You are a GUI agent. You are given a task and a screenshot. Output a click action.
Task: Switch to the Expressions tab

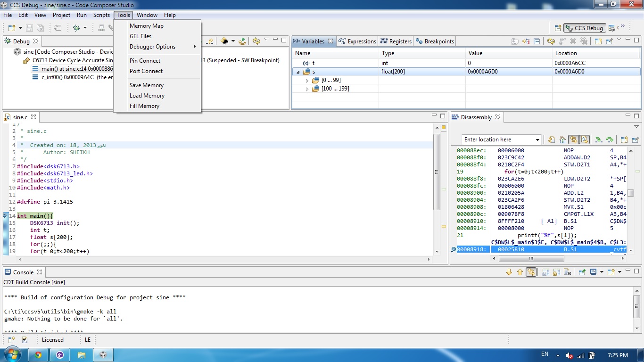pos(357,41)
